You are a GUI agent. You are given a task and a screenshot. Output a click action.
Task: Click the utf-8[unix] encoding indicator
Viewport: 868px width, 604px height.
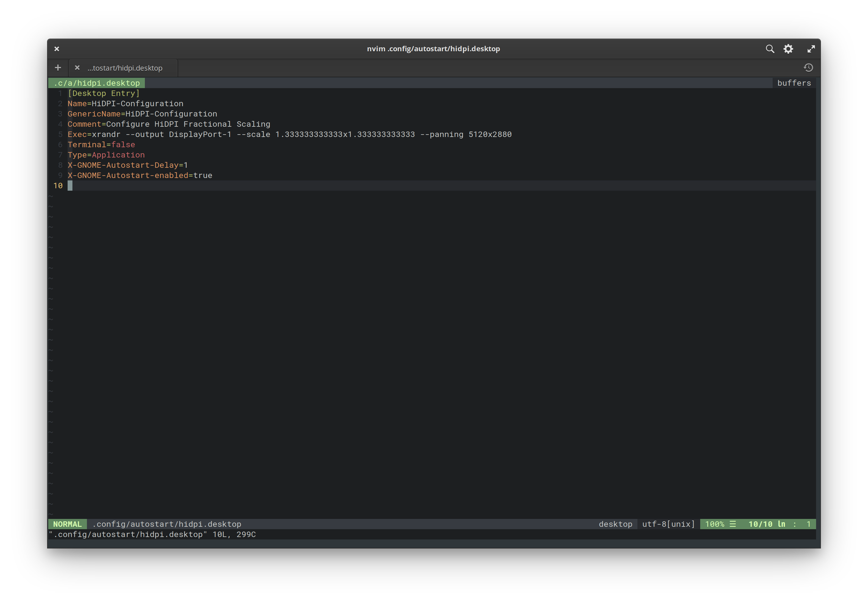tap(669, 524)
